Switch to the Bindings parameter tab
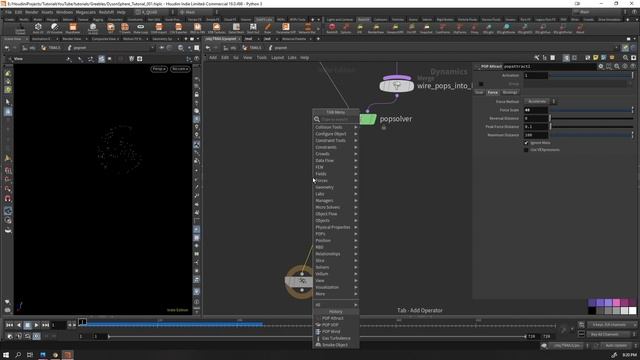Viewport: 640px width, 360px height. click(x=510, y=93)
